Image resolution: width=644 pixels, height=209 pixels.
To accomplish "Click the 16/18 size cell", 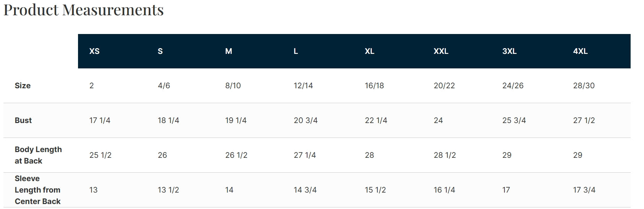I will click(374, 86).
